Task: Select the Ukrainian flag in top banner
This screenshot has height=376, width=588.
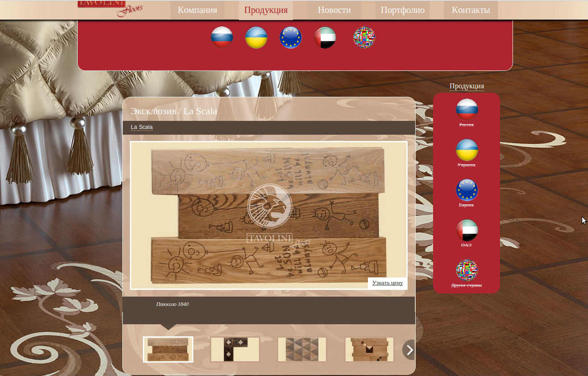Action: (256, 37)
